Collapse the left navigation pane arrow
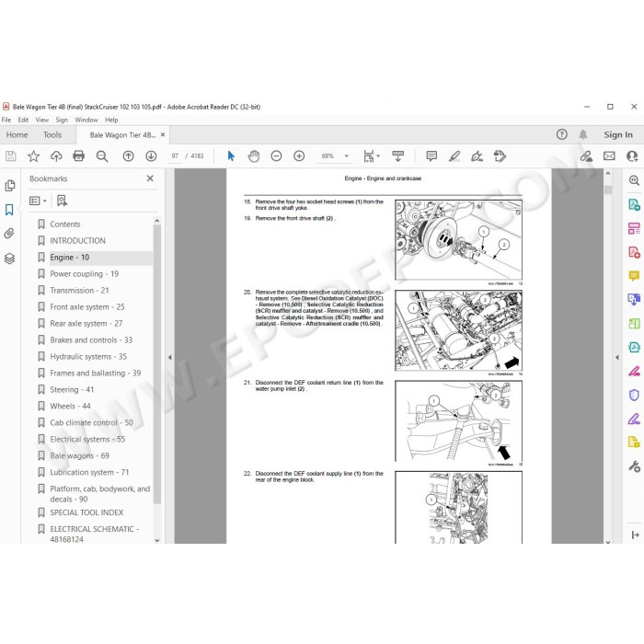 coord(169,357)
